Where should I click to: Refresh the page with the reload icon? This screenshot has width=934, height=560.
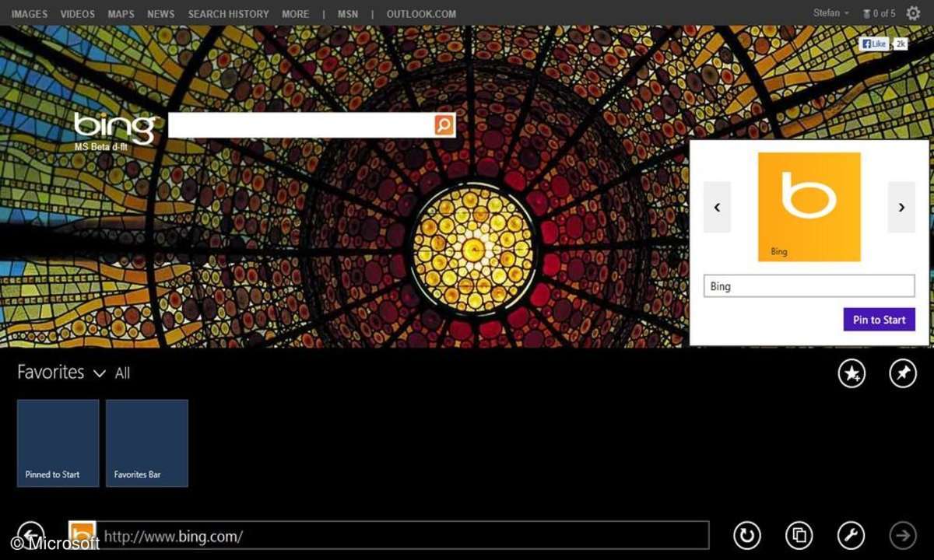[x=747, y=535]
